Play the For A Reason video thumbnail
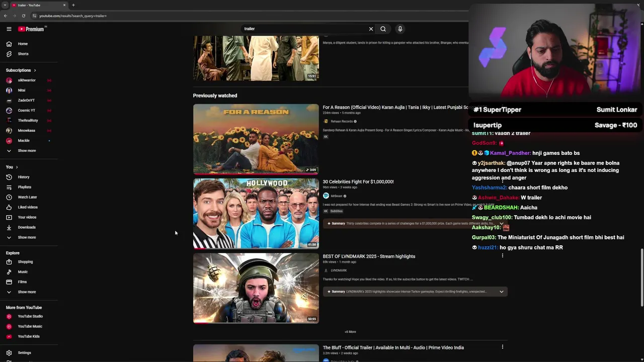 (x=256, y=139)
